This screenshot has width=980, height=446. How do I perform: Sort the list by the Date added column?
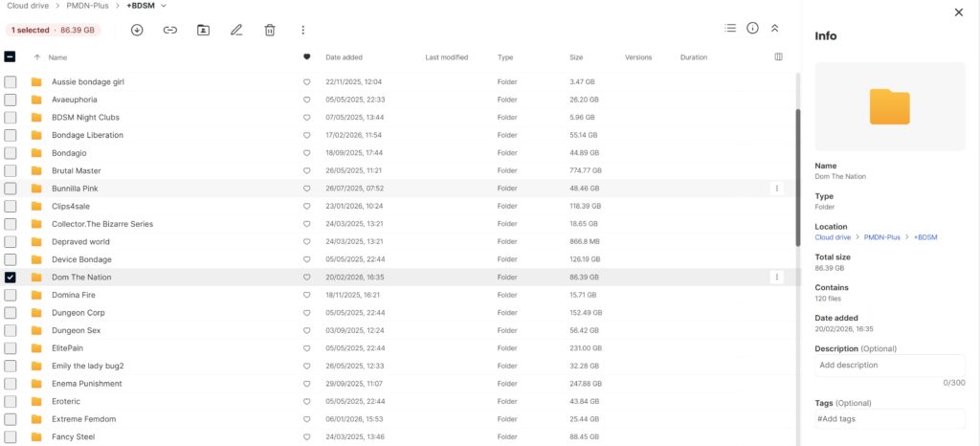click(x=344, y=57)
